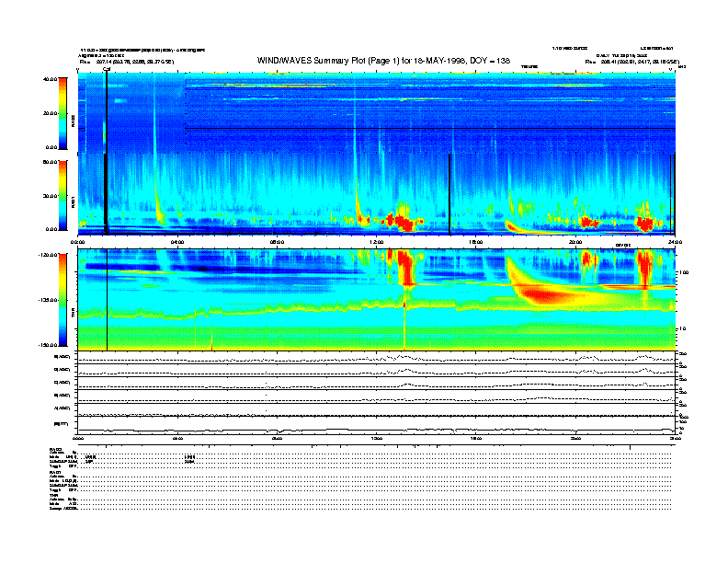Image resolution: width=728 pixels, height=563 pixels.
Task: Click the RAD2 color scale bar
Action: coord(63,113)
